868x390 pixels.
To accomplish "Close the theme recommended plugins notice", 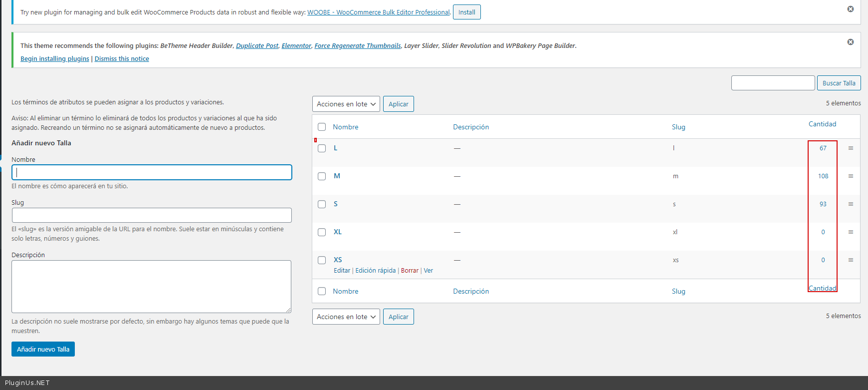I will [x=850, y=42].
